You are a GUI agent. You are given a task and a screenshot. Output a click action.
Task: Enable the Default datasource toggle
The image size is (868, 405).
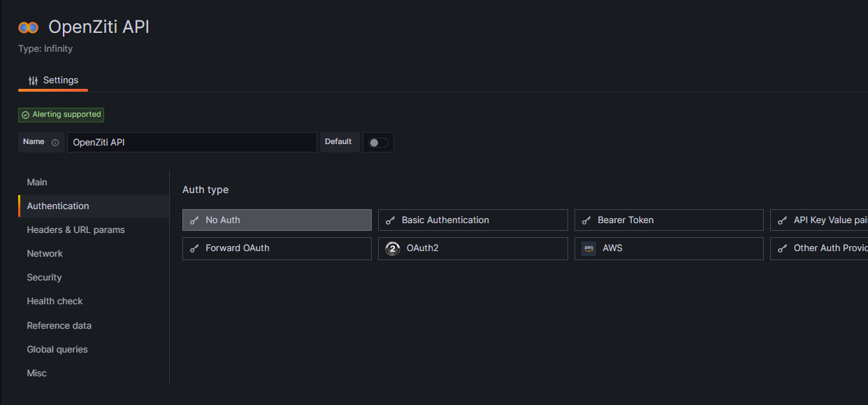(x=378, y=142)
